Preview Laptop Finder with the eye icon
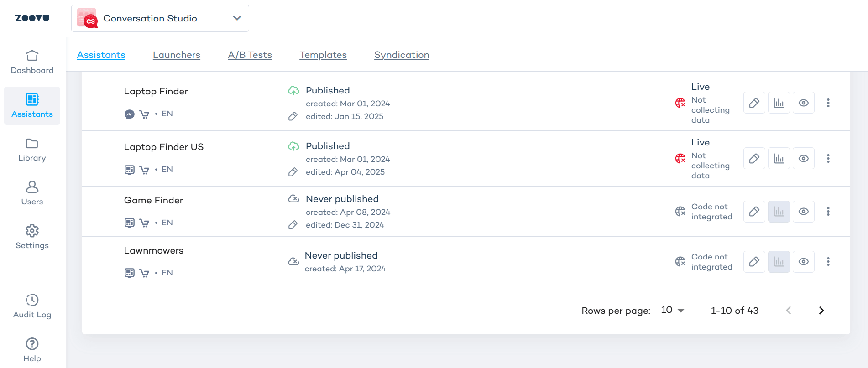This screenshot has width=868, height=368. point(804,103)
